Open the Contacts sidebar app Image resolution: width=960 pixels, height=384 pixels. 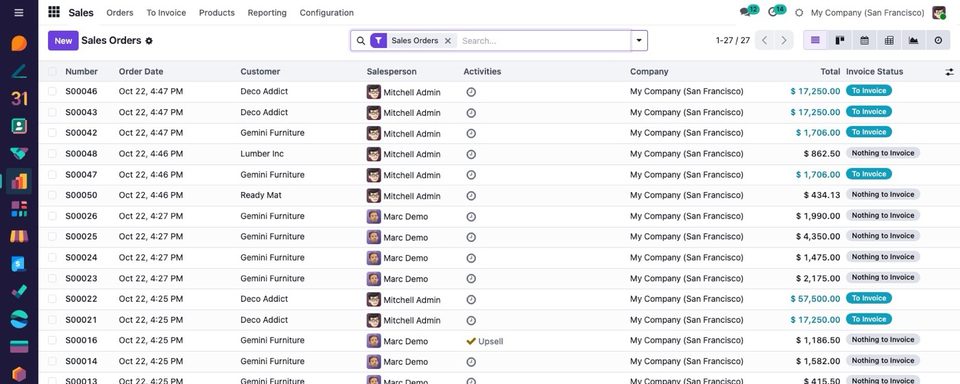point(19,126)
